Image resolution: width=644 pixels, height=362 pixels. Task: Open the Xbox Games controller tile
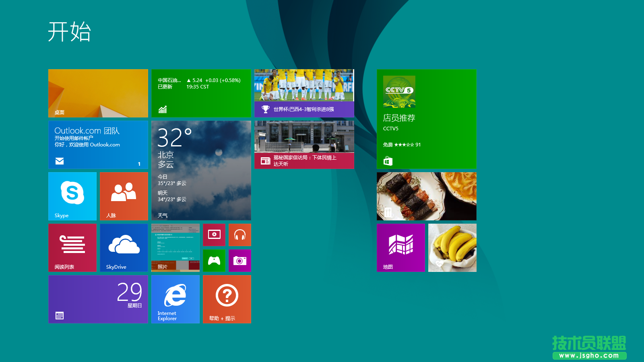(214, 261)
